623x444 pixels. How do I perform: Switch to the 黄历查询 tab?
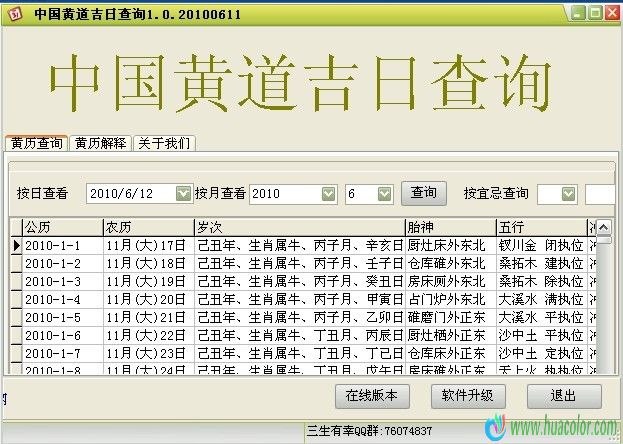[x=37, y=143]
